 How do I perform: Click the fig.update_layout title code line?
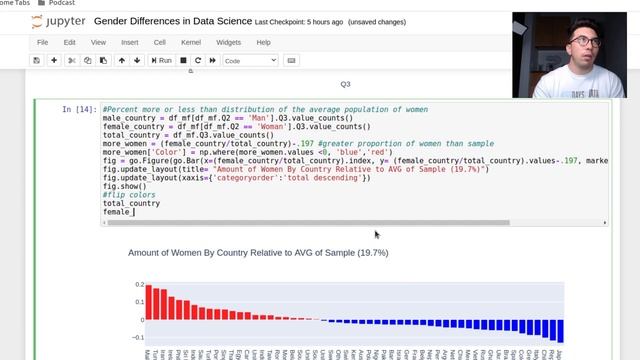[x=296, y=169]
